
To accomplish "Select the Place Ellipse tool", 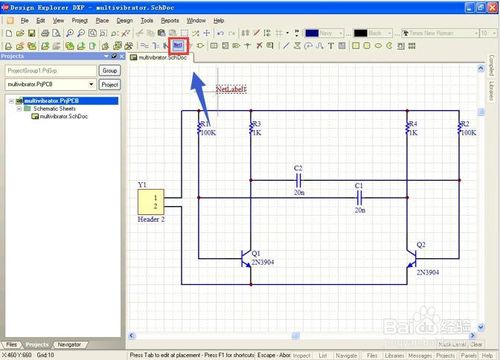I will click(378, 46).
